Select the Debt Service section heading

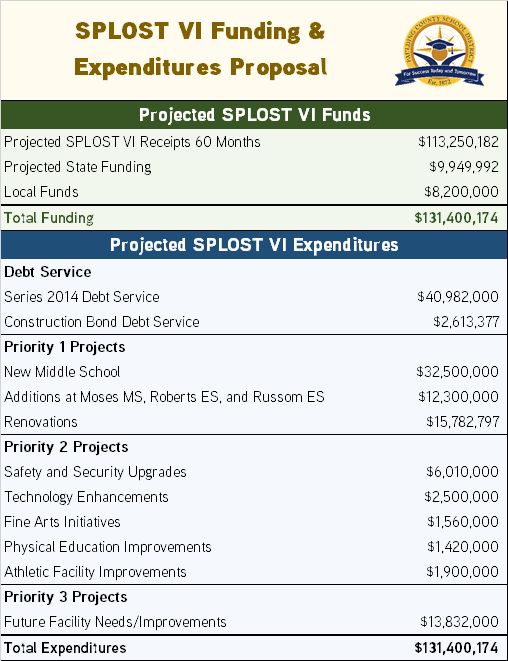click(x=48, y=272)
